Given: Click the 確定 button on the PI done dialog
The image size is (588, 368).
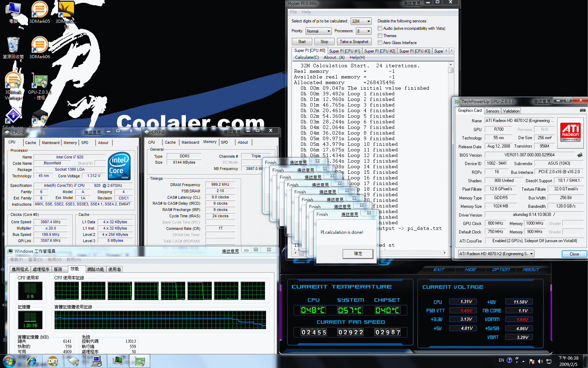Looking at the screenshot, I should point(358,254).
